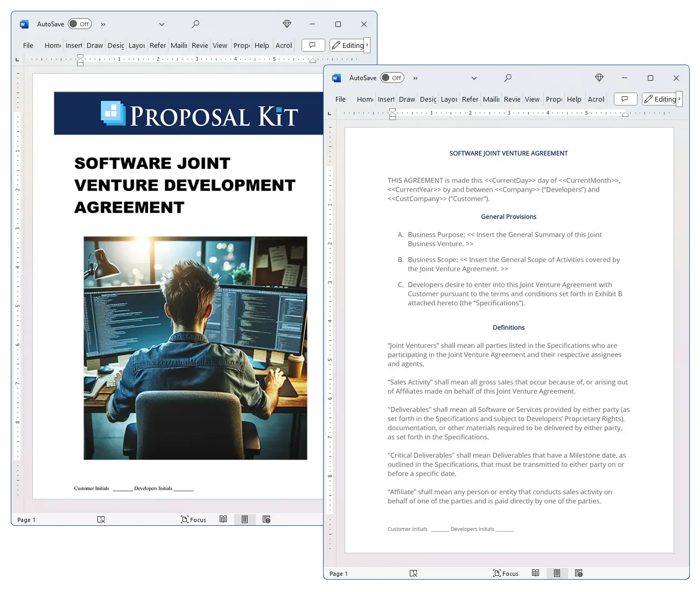Open Comments via the speech bubble in the front window
The image size is (700, 592).
coord(625,99)
